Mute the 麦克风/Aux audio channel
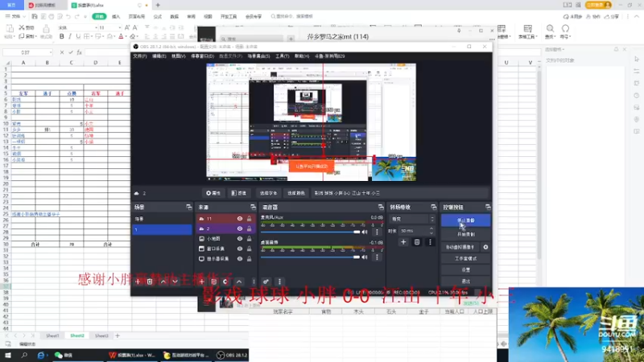This screenshot has width=644, height=362. tap(365, 232)
